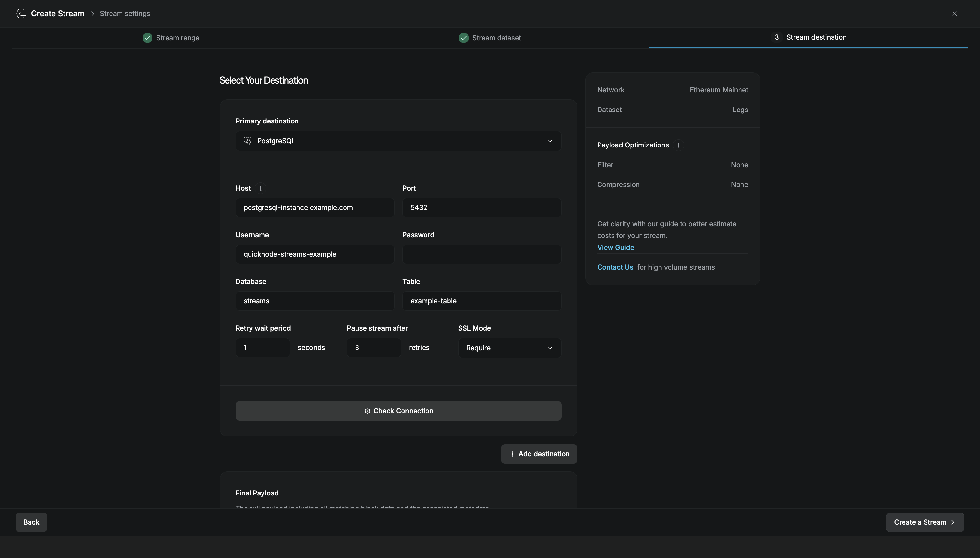Focus the Database input field
This screenshot has width=980, height=558.
[315, 301]
